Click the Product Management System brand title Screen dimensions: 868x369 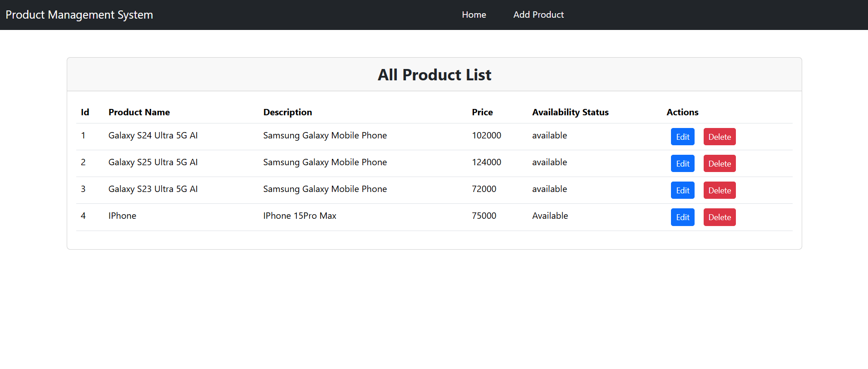coord(79,15)
